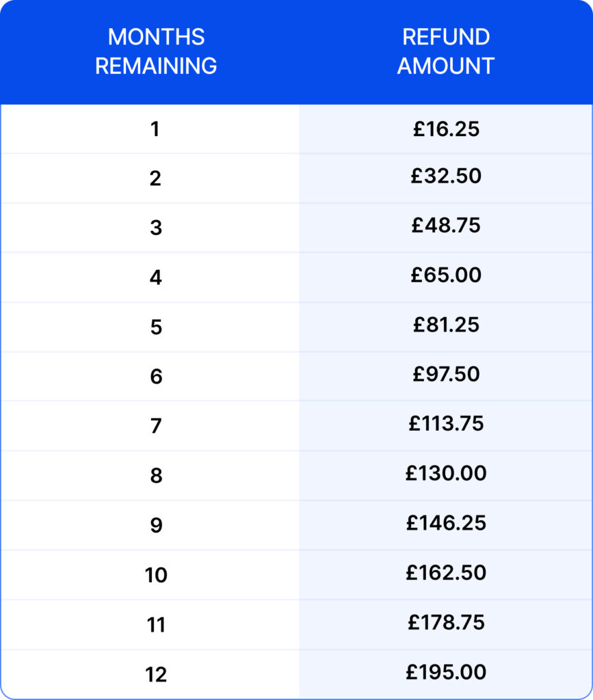Select the £81.25 refund amount

point(446,325)
